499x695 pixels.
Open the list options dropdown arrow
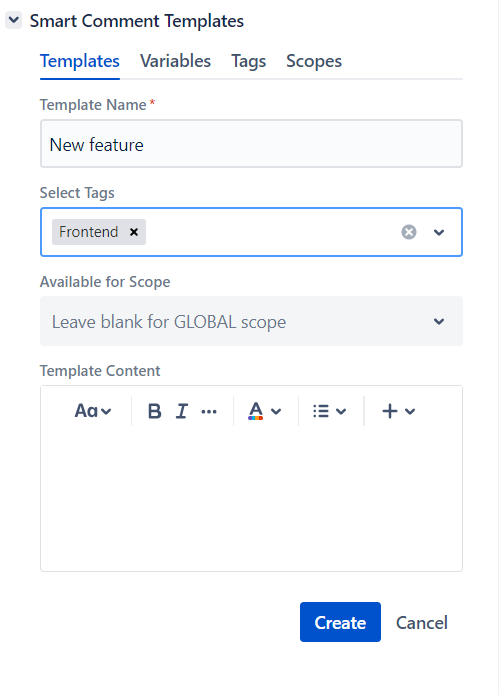click(x=341, y=412)
